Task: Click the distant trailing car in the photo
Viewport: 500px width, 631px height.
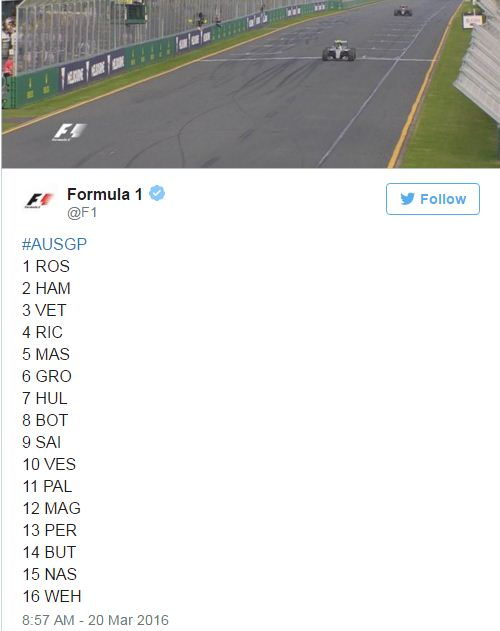Action: 403,11
